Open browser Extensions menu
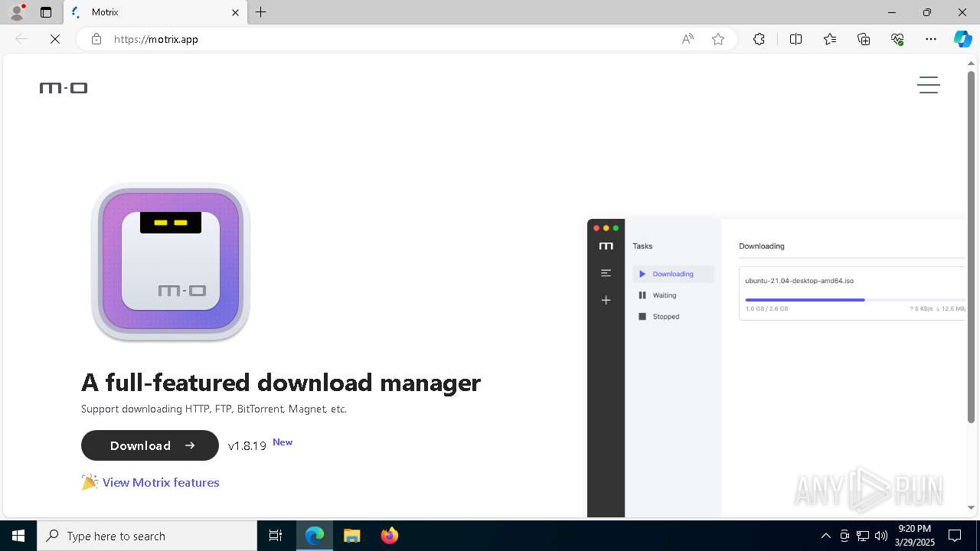The width and height of the screenshot is (980, 551). pyautogui.click(x=759, y=39)
